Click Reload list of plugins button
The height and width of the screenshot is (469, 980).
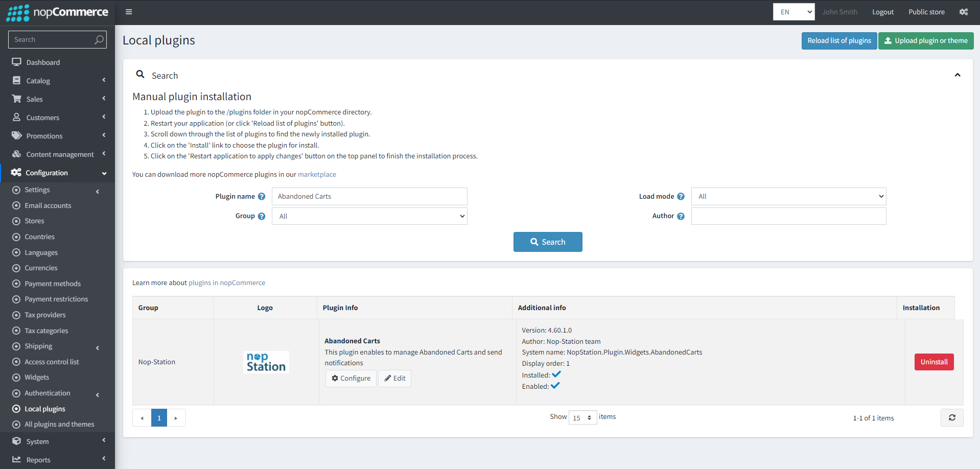point(839,41)
